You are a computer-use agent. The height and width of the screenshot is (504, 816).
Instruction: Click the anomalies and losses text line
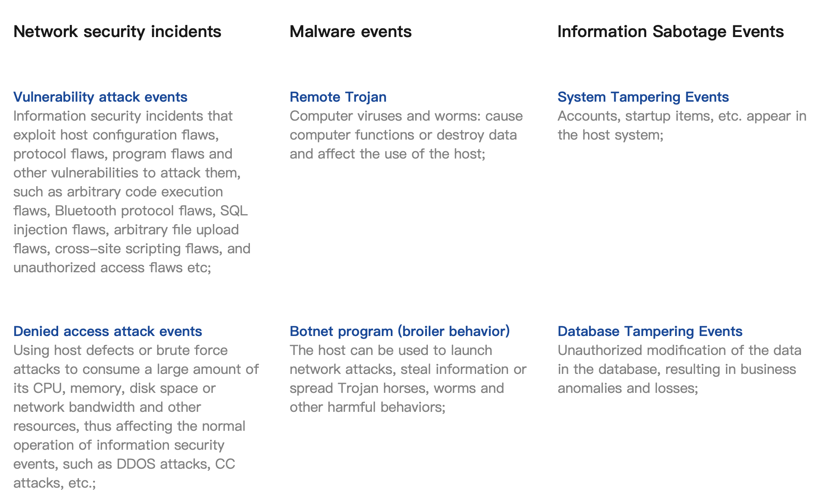coord(628,388)
